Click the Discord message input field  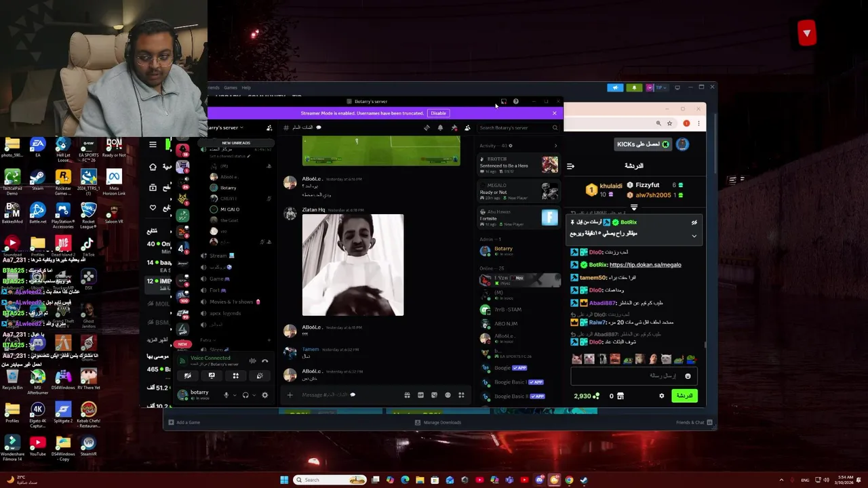349,395
